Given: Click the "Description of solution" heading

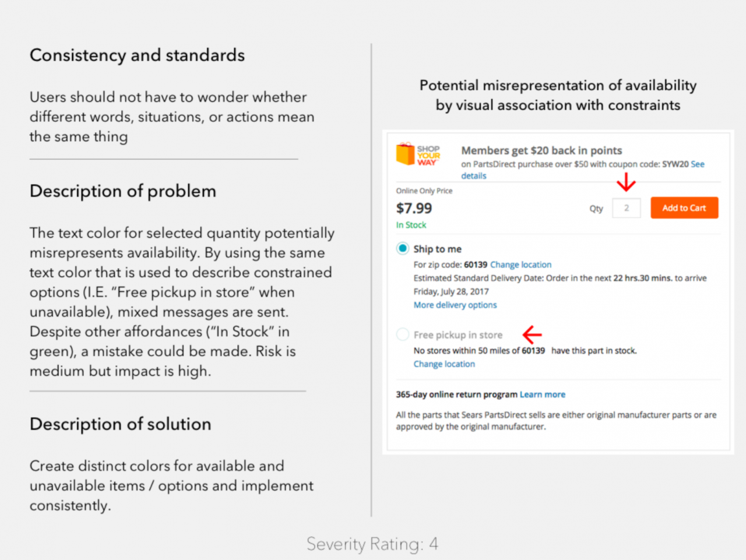Looking at the screenshot, I should [x=121, y=424].
